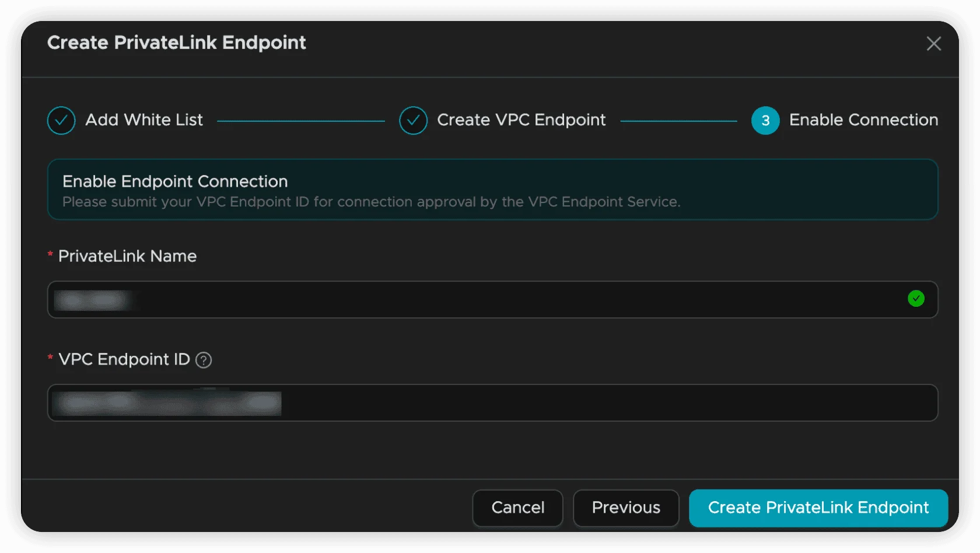The image size is (980, 553).
Task: Click the PrivateLink Name field label
Action: pyautogui.click(x=127, y=256)
